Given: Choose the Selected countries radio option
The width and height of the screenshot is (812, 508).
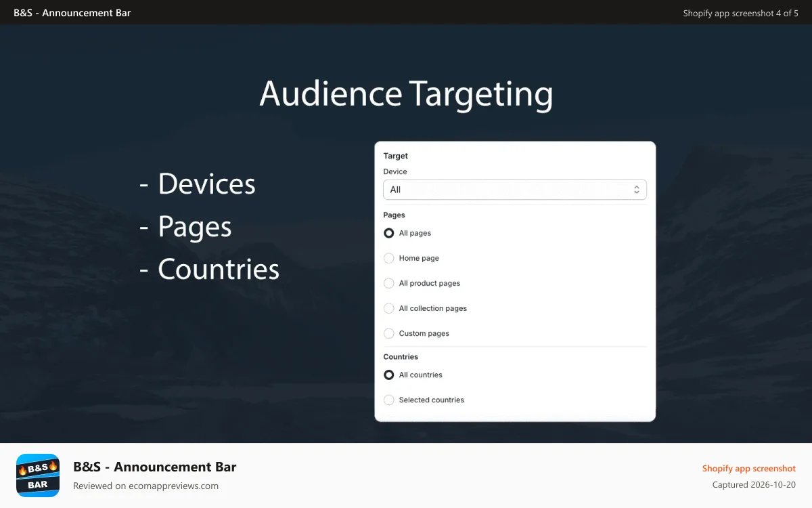Looking at the screenshot, I should click(388, 400).
